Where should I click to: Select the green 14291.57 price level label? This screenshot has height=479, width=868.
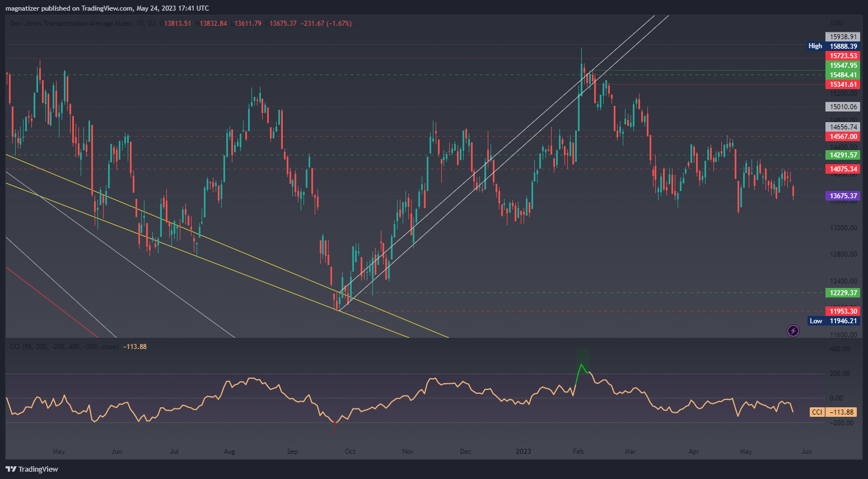tap(843, 155)
